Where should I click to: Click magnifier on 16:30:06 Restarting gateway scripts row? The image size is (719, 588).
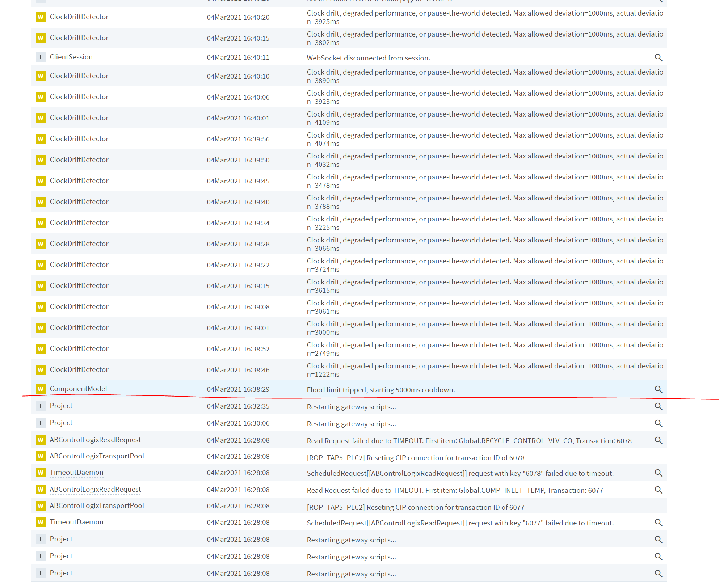pyautogui.click(x=658, y=423)
